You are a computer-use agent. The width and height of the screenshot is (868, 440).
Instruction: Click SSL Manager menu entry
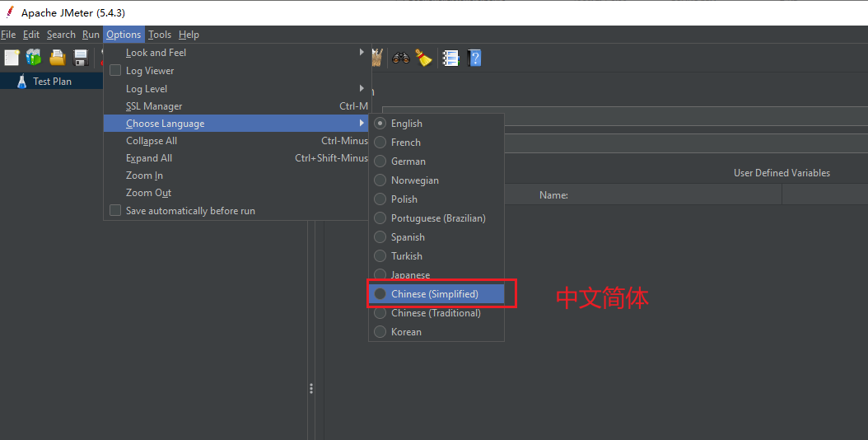236,105
